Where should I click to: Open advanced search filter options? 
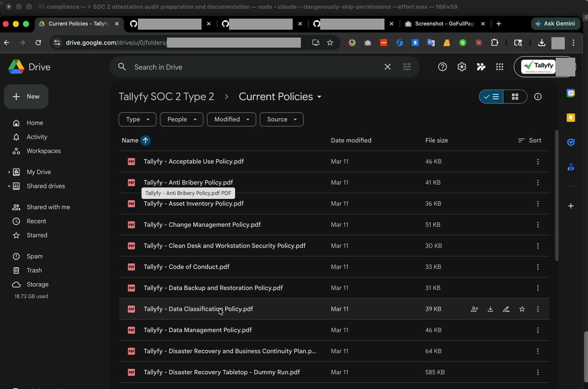tap(407, 67)
